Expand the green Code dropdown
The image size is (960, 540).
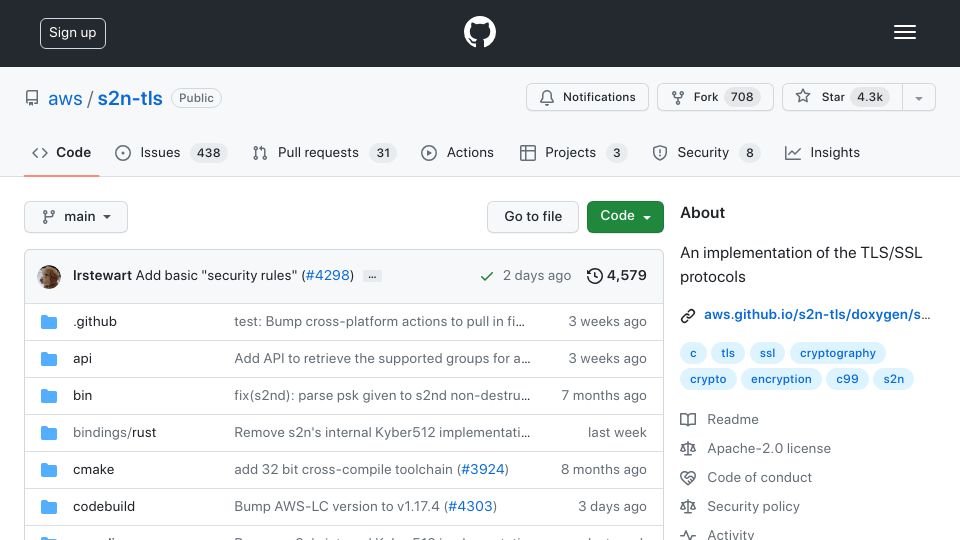point(625,217)
